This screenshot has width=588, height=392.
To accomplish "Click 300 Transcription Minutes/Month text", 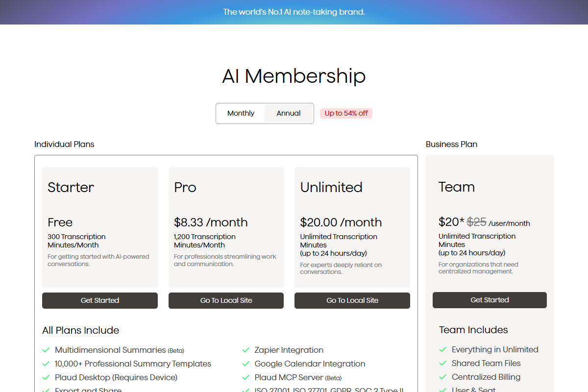I will click(x=76, y=241).
